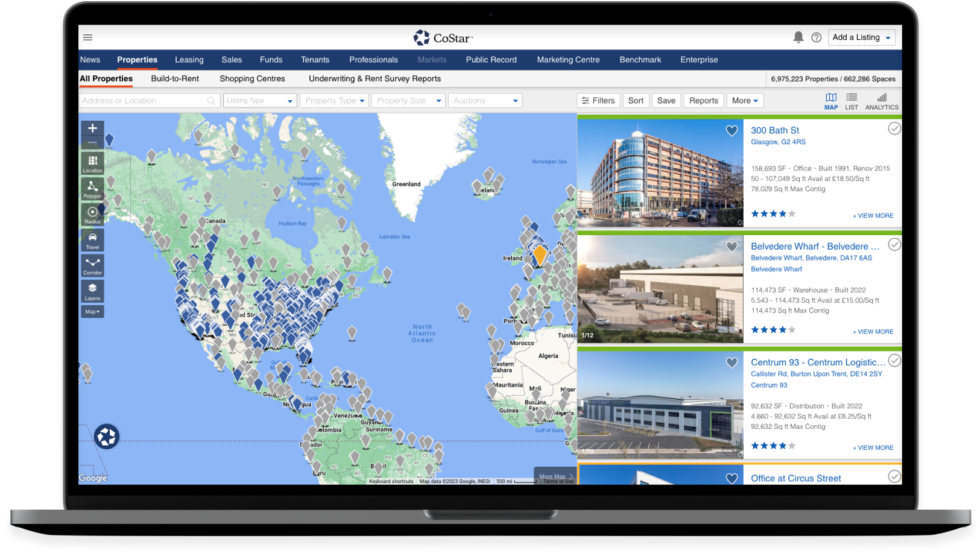Select the Corridor tool

pos(92,265)
